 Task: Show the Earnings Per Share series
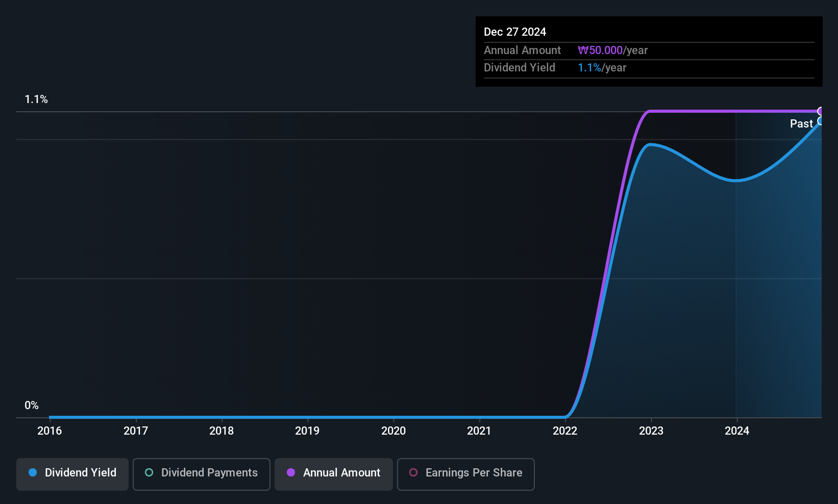coord(466,474)
